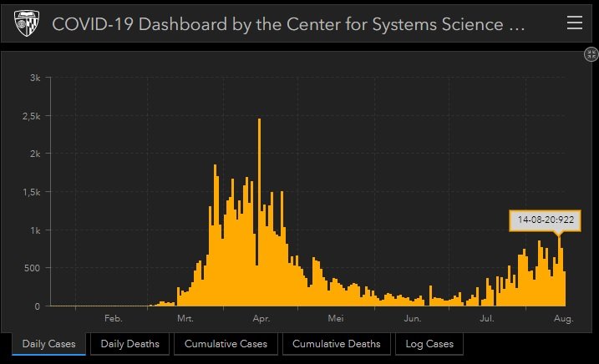
Task: Open the Cumulative Deaths tab
Action: coord(335,344)
